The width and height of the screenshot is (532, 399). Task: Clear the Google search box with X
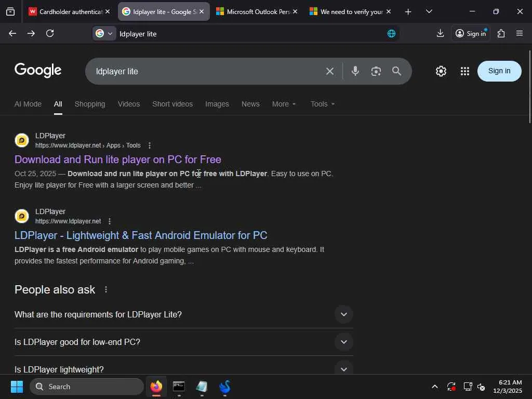tap(330, 71)
